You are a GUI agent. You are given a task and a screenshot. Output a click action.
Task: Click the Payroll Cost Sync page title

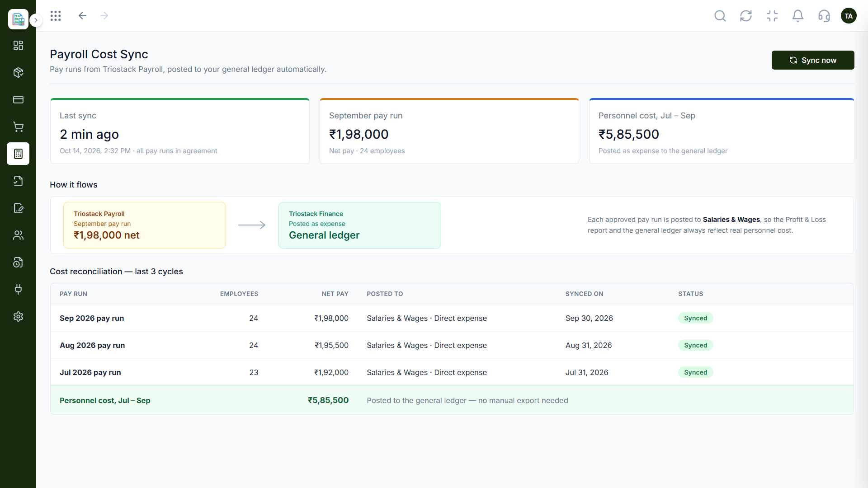(x=99, y=54)
